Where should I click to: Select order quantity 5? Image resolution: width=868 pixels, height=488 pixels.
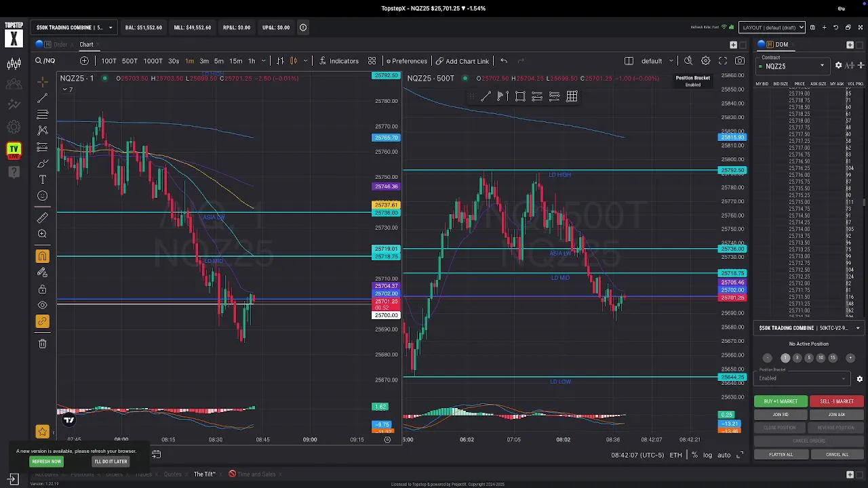pos(808,358)
